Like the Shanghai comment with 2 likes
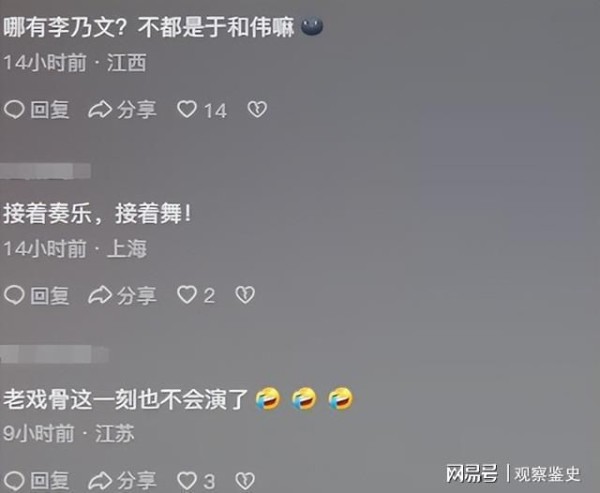Image resolution: width=600 pixels, height=493 pixels. (187, 295)
